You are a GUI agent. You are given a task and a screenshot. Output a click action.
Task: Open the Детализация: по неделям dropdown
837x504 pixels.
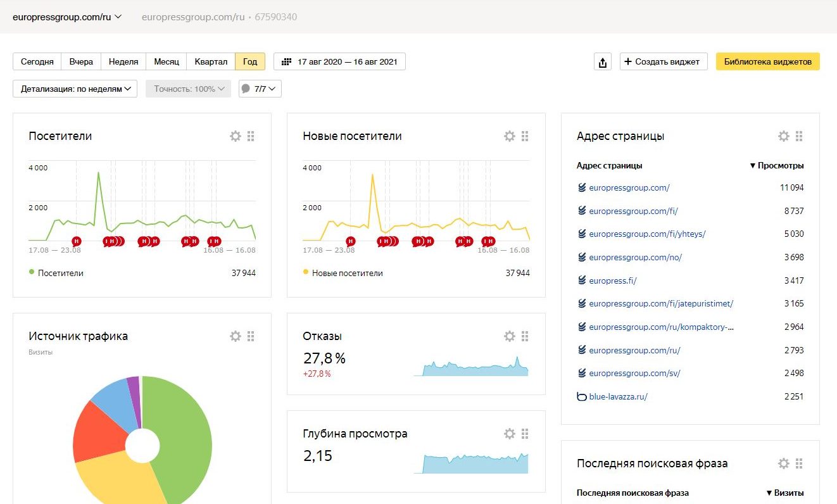[x=75, y=89]
